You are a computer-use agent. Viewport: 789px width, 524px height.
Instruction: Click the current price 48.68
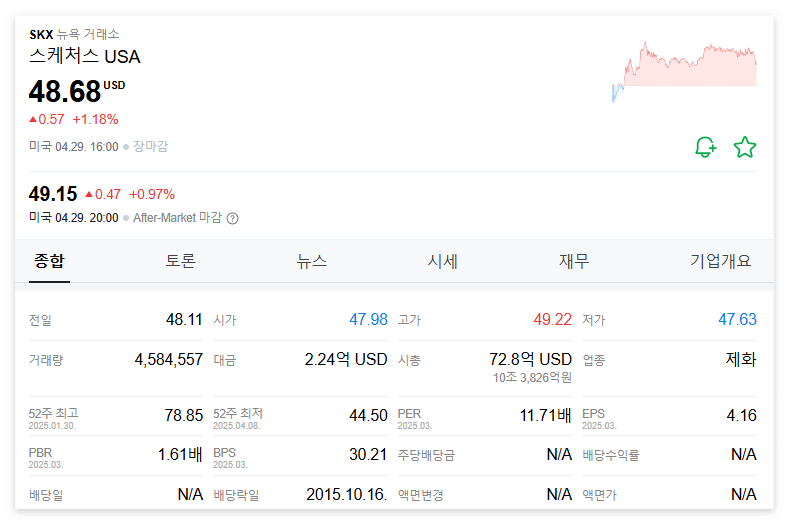pyautogui.click(x=65, y=92)
